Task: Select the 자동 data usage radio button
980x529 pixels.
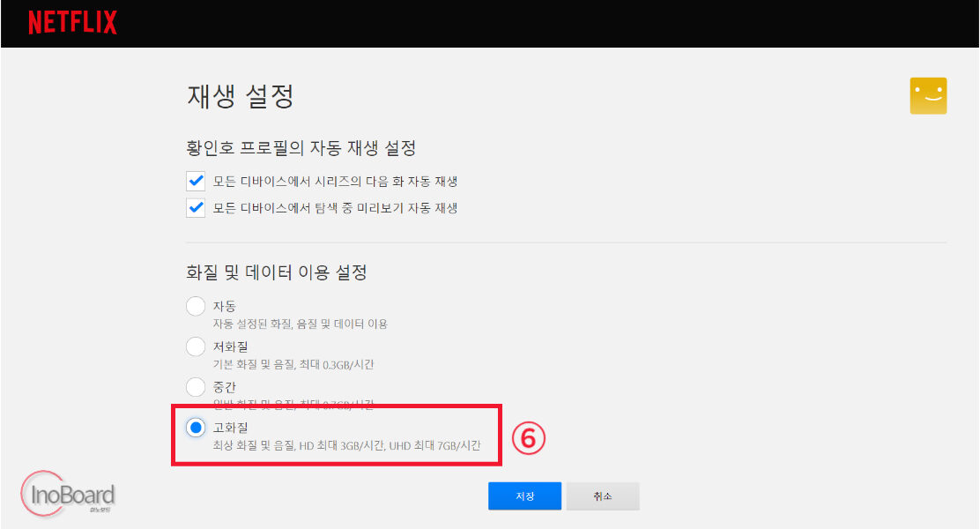Action: [x=196, y=306]
